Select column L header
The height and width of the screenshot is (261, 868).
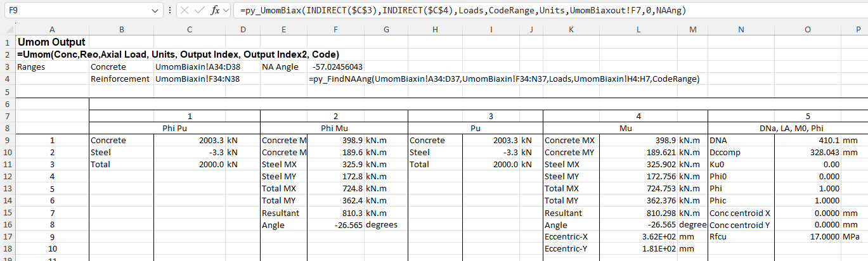tap(638, 29)
